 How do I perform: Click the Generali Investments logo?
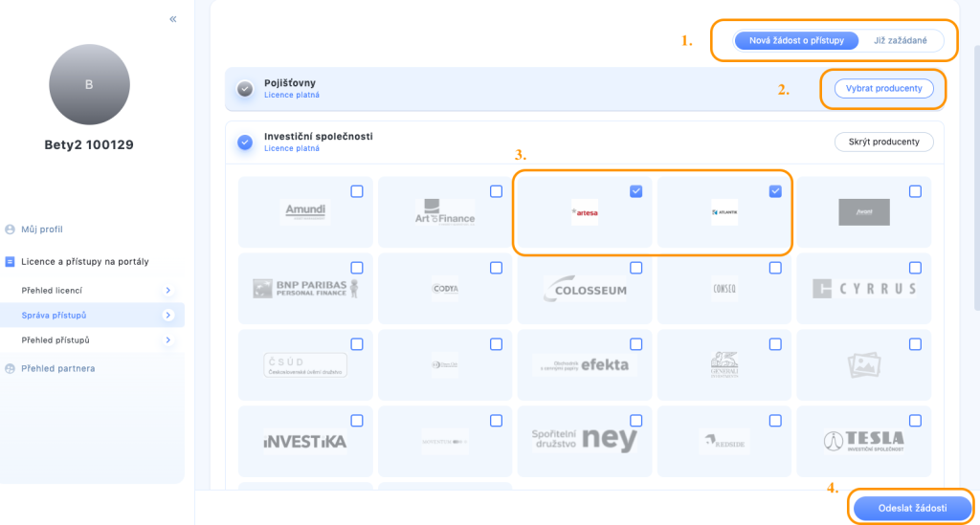[x=724, y=365]
